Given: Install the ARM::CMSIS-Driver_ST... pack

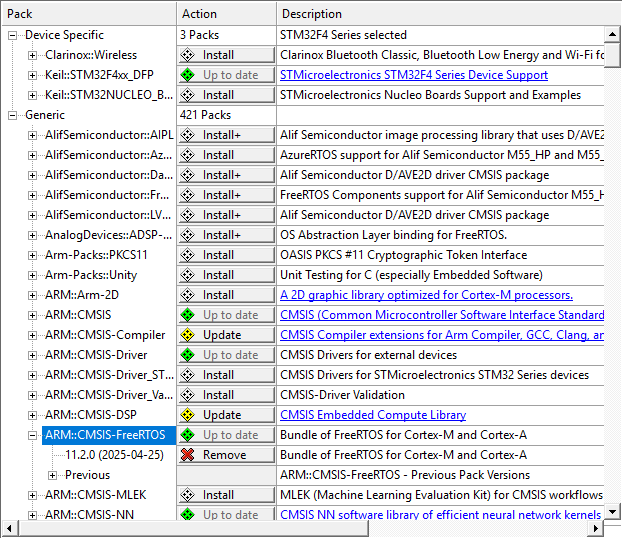Looking at the screenshot, I should click(x=226, y=375).
